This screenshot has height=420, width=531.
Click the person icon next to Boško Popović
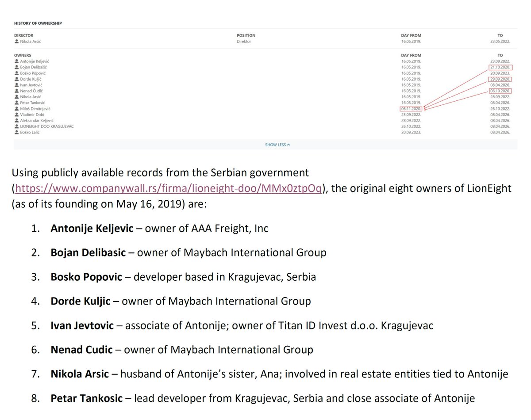pyautogui.click(x=17, y=73)
